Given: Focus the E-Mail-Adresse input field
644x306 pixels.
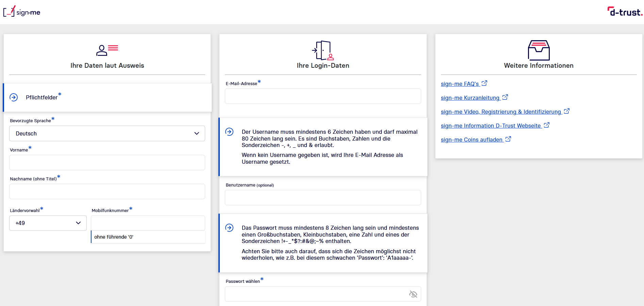Looking at the screenshot, I should pyautogui.click(x=323, y=96).
